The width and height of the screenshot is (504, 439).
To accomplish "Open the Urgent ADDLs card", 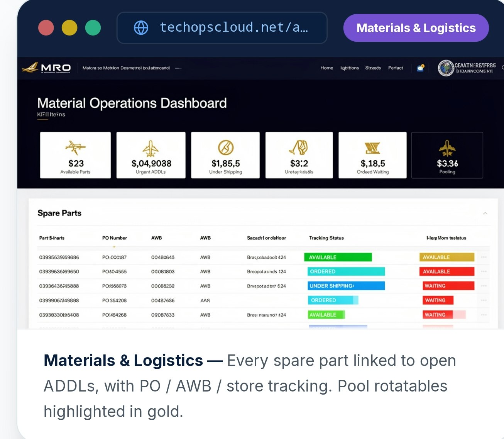I will [151, 155].
